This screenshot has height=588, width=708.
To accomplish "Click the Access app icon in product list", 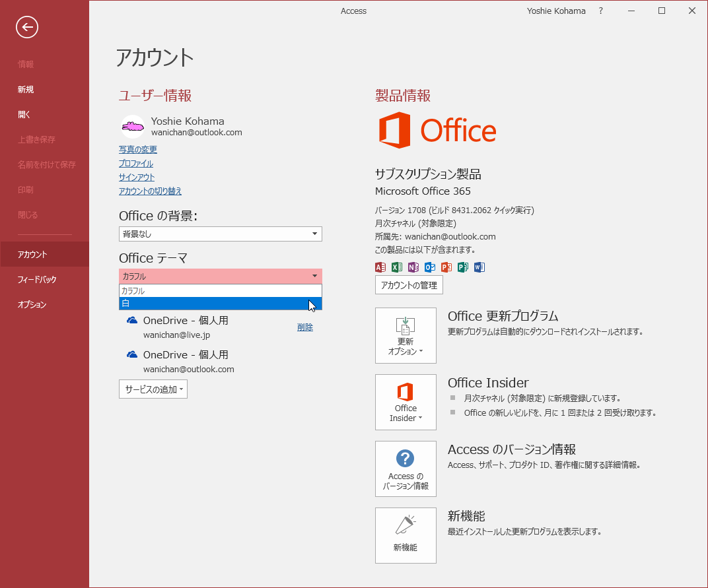I will [x=380, y=267].
